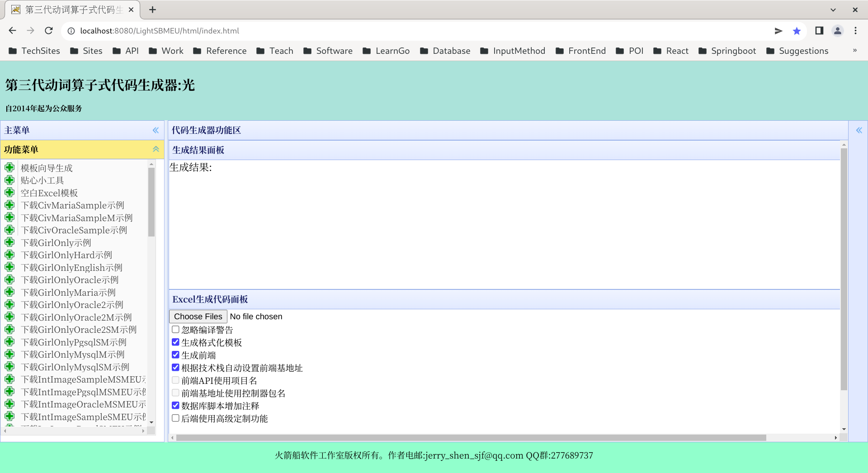Click the plus icon beside 下载CivMariaSample示例

[x=9, y=205]
